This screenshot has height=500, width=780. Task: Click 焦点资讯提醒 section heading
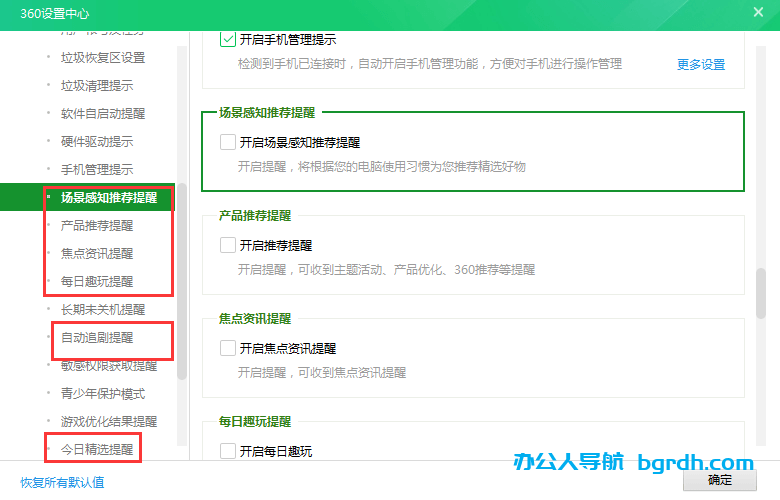255,318
